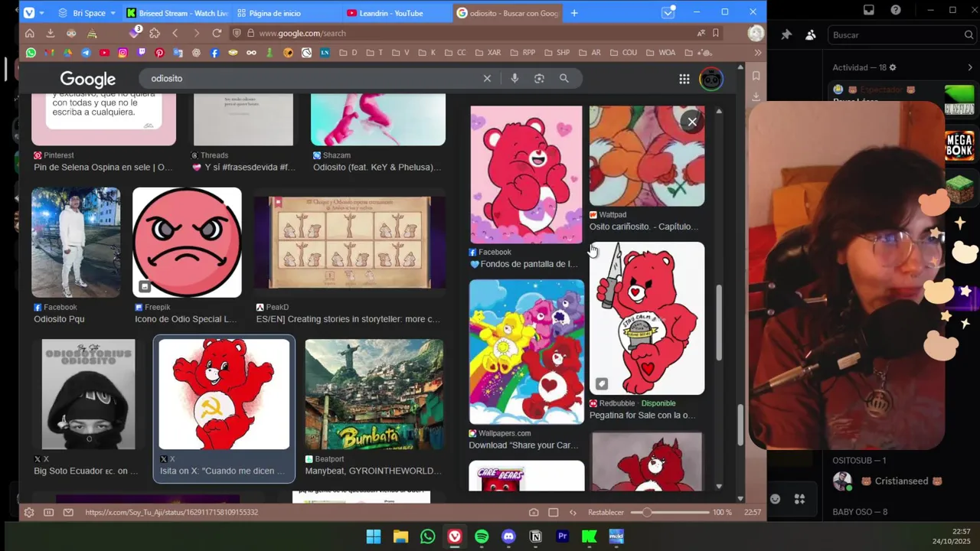Open the SHP bookmarks folder
This screenshot has width=980, height=551.
tap(557, 53)
